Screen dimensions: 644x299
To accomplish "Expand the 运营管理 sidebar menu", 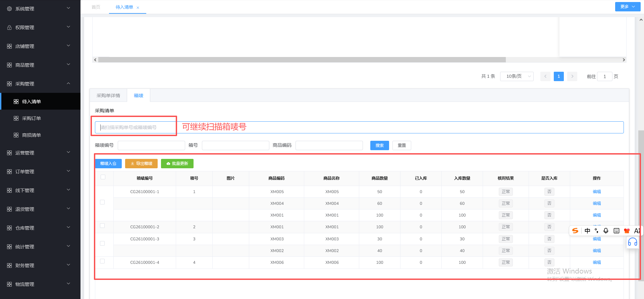I will pos(40,153).
